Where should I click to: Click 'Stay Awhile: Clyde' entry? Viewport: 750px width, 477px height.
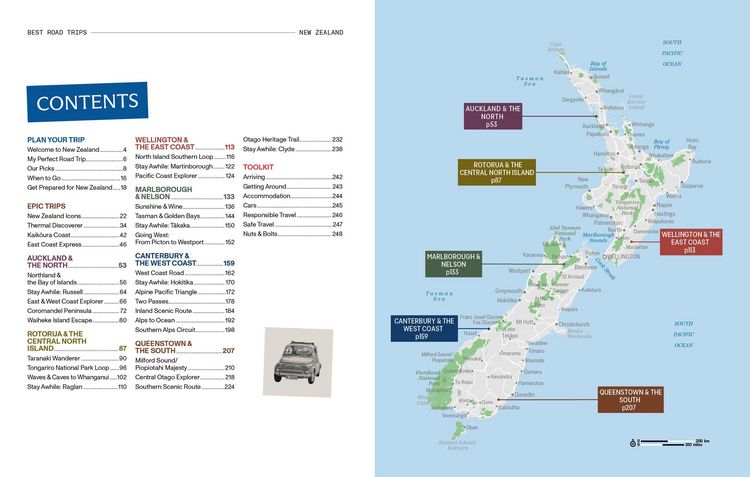[x=293, y=149]
